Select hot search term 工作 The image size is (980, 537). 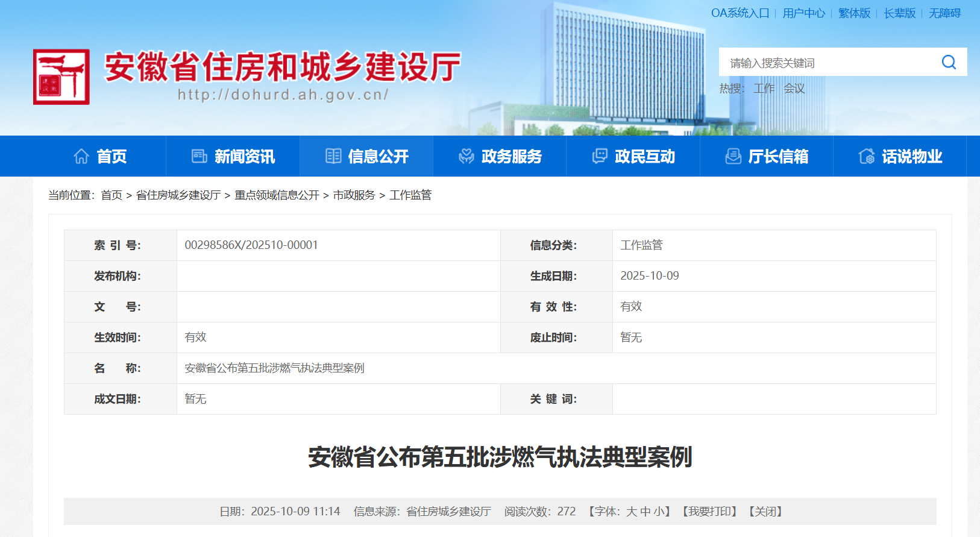coord(764,89)
